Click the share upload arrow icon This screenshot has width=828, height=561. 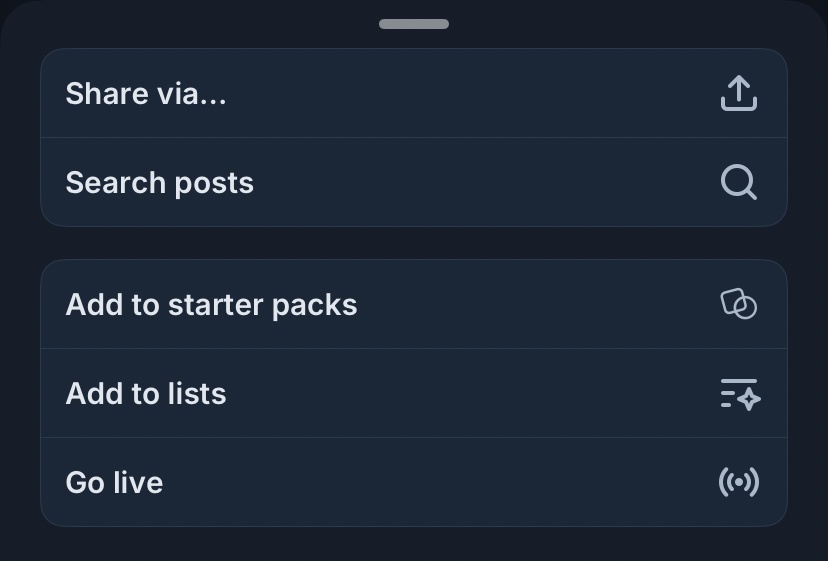tap(738, 94)
